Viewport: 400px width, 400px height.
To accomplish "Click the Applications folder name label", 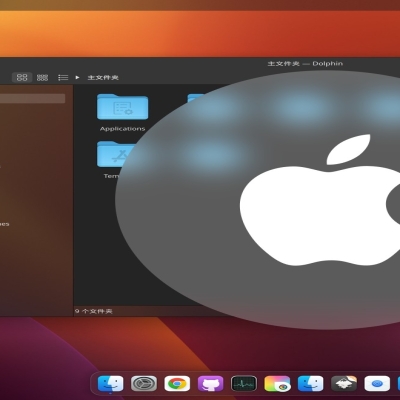I will coord(123,129).
